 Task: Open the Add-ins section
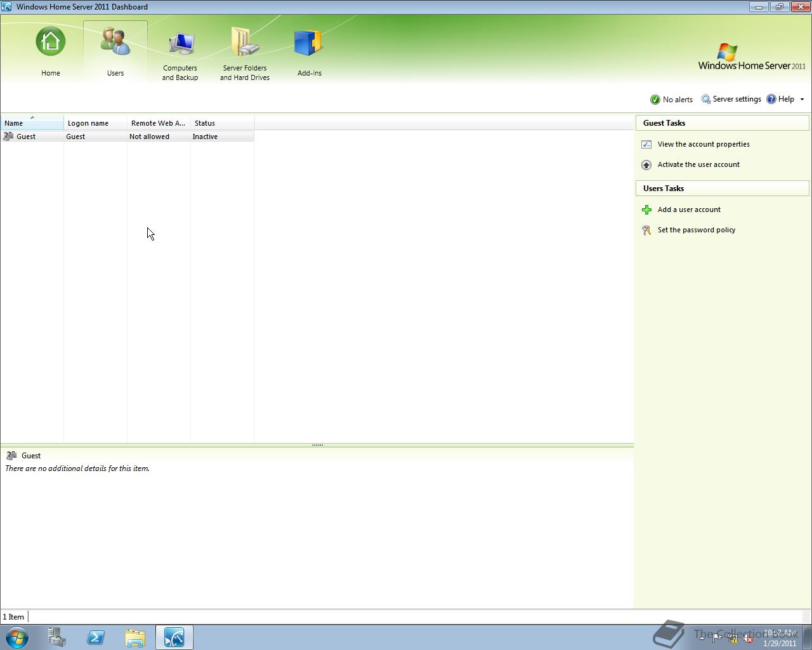pos(310,51)
